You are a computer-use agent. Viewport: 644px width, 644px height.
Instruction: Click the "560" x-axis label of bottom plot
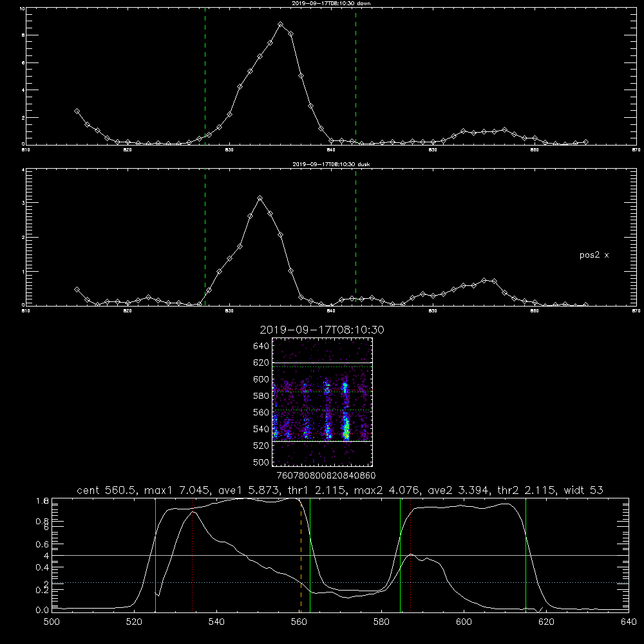pyautogui.click(x=299, y=622)
